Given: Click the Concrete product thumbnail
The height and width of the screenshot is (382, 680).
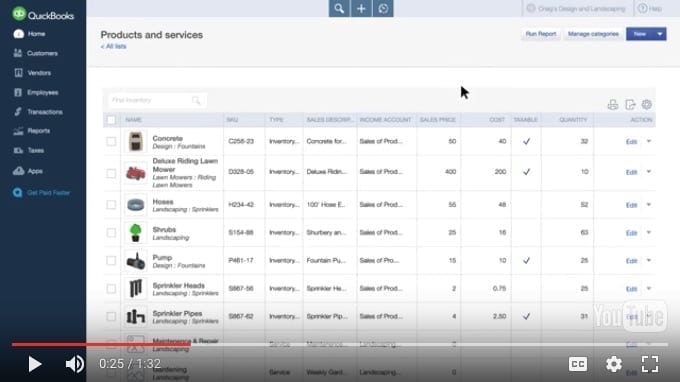Looking at the screenshot, I should point(135,141).
